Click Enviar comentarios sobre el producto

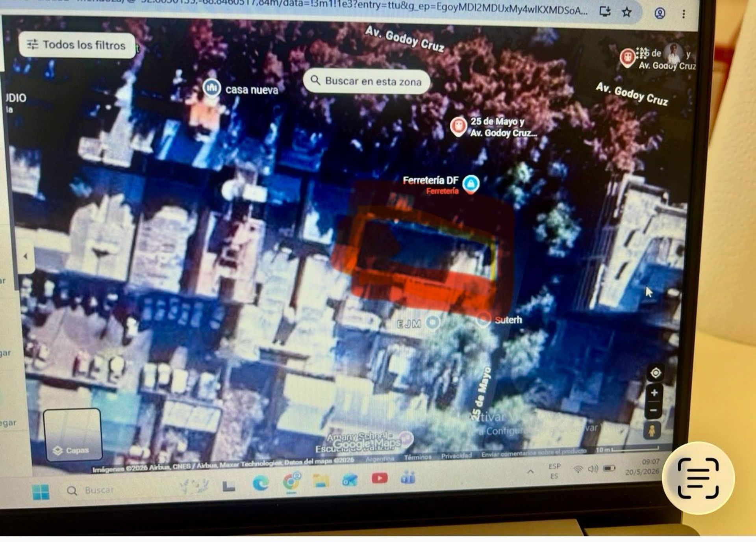click(x=534, y=453)
